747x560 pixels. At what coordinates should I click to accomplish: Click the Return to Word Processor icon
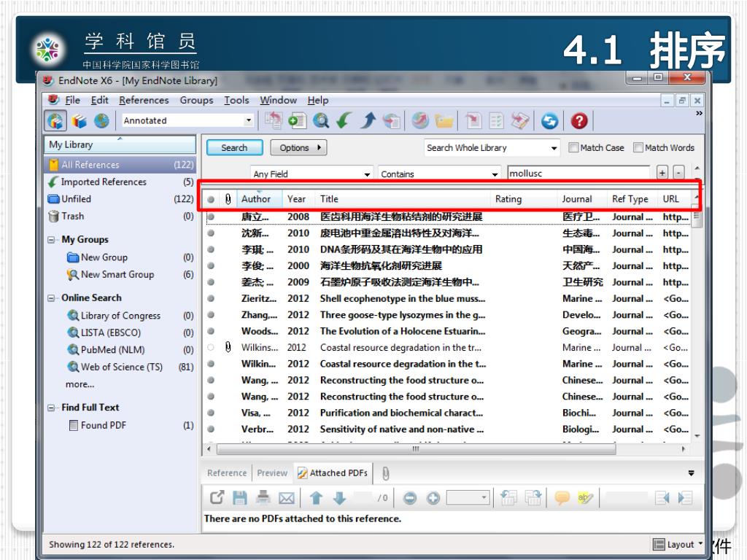point(519,121)
